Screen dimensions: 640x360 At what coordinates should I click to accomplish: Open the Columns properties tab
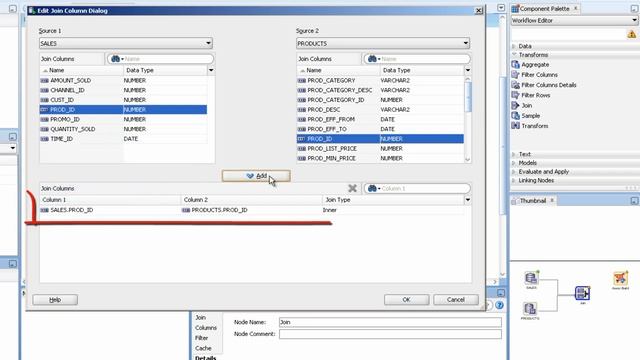(x=206, y=328)
